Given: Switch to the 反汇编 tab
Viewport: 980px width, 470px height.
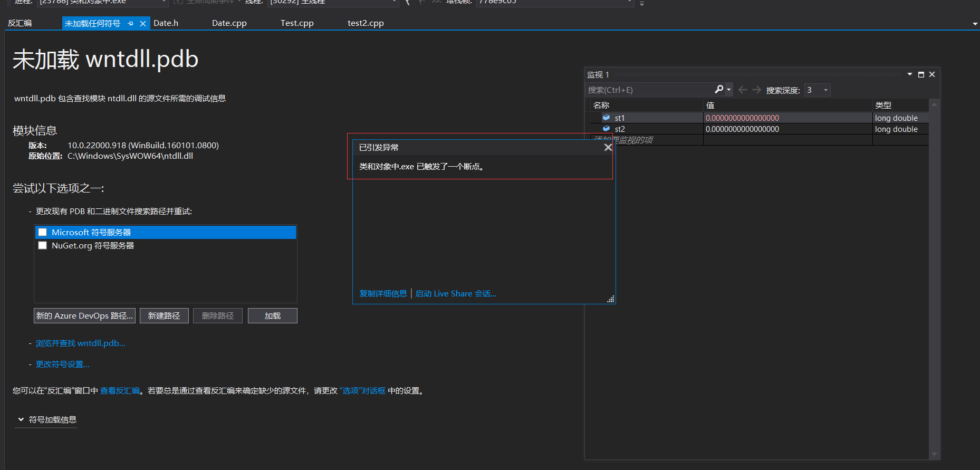Looking at the screenshot, I should click(20, 23).
